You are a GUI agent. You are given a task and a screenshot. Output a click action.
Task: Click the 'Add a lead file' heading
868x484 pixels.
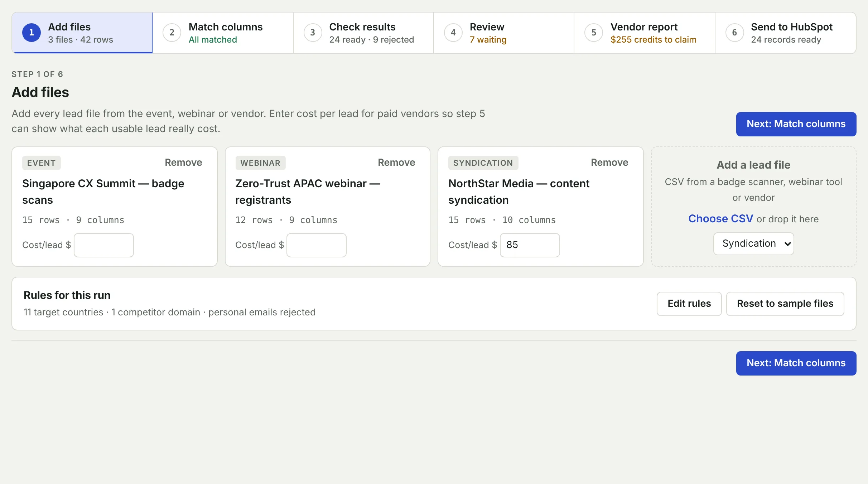[x=753, y=165]
